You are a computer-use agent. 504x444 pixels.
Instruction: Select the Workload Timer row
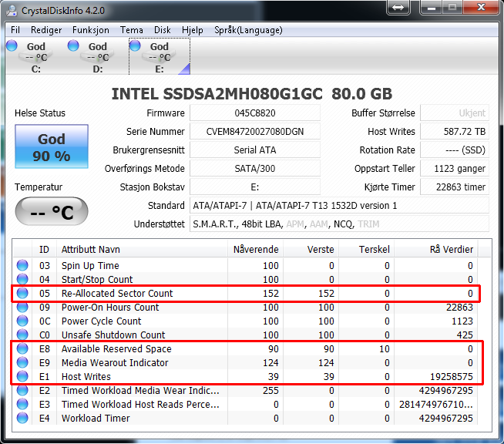pyautogui.click(x=246, y=418)
